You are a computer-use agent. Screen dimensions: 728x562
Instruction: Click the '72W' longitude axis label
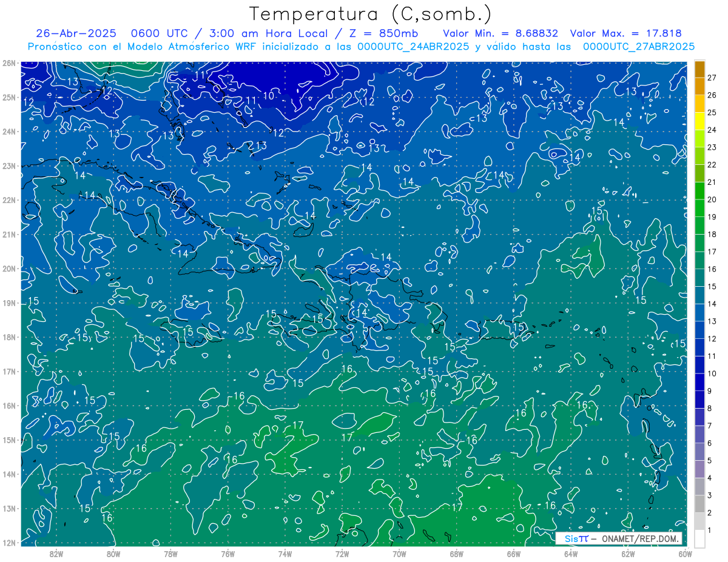[342, 554]
